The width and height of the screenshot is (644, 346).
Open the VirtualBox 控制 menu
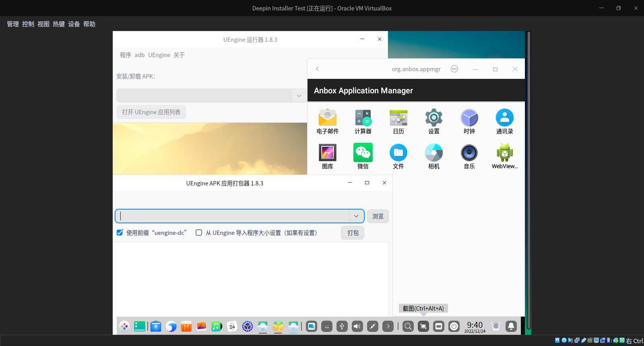pyautogui.click(x=28, y=24)
